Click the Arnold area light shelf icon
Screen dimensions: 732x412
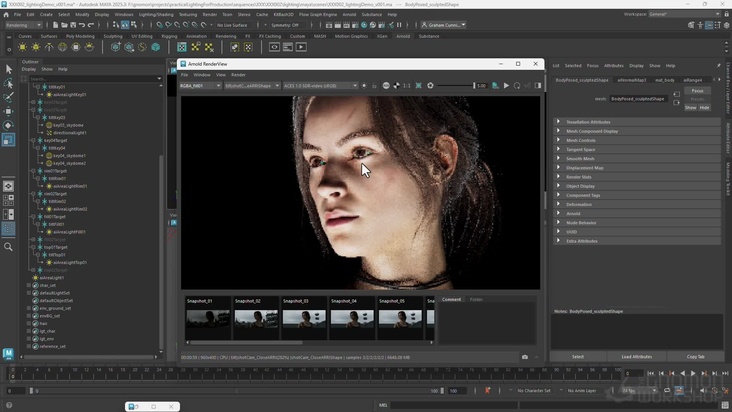pyautogui.click(x=23, y=47)
